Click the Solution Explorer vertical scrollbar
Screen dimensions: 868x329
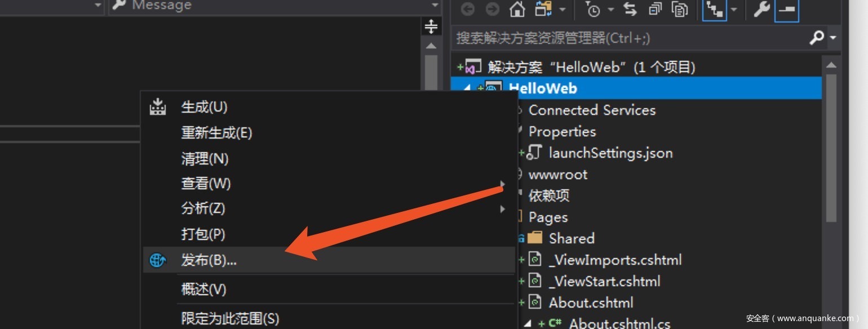tap(831, 146)
